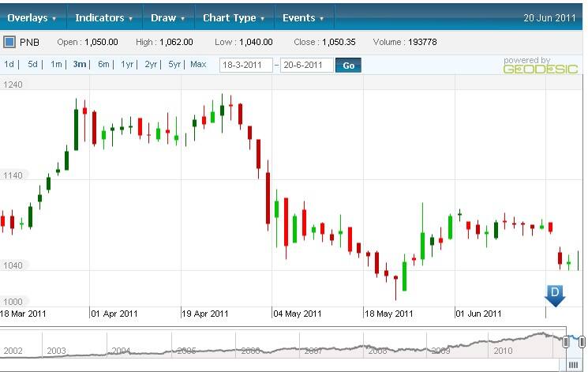The height and width of the screenshot is (372, 588).
Task: Open the Overlays dropdown menu
Action: click(x=32, y=17)
